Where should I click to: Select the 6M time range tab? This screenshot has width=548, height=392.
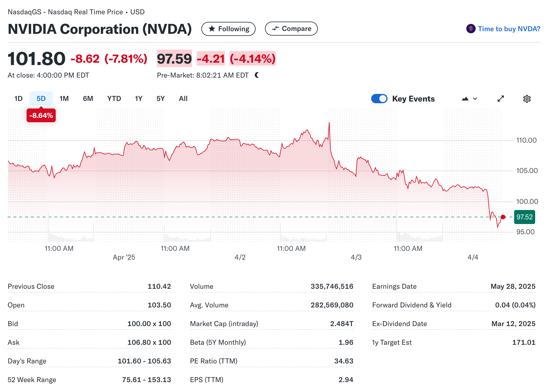(88, 99)
